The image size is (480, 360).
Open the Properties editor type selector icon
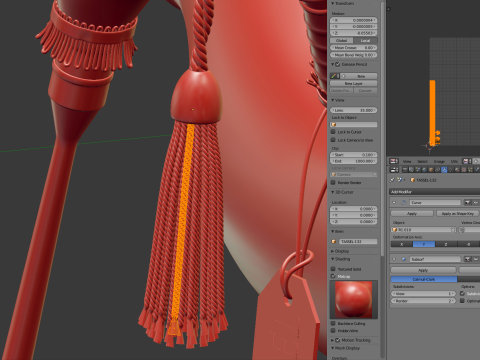pyautogui.click(x=394, y=170)
